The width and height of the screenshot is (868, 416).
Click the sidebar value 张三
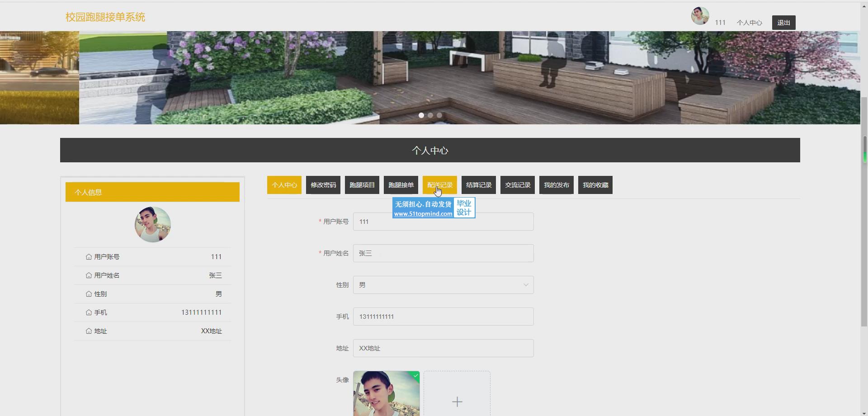pos(215,275)
